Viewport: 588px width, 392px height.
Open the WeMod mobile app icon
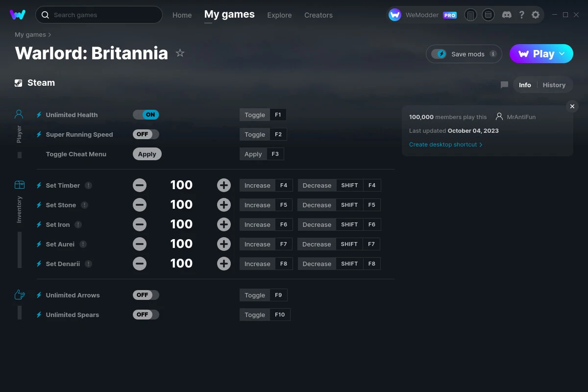click(470, 15)
